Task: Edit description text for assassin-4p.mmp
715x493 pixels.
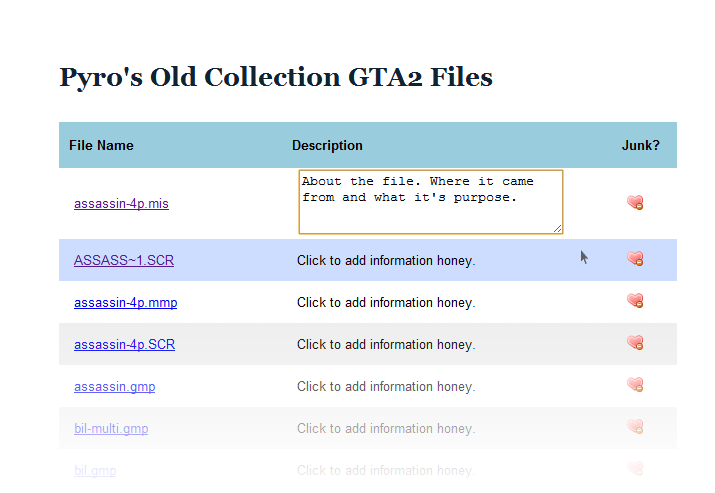Action: pyautogui.click(x=385, y=303)
